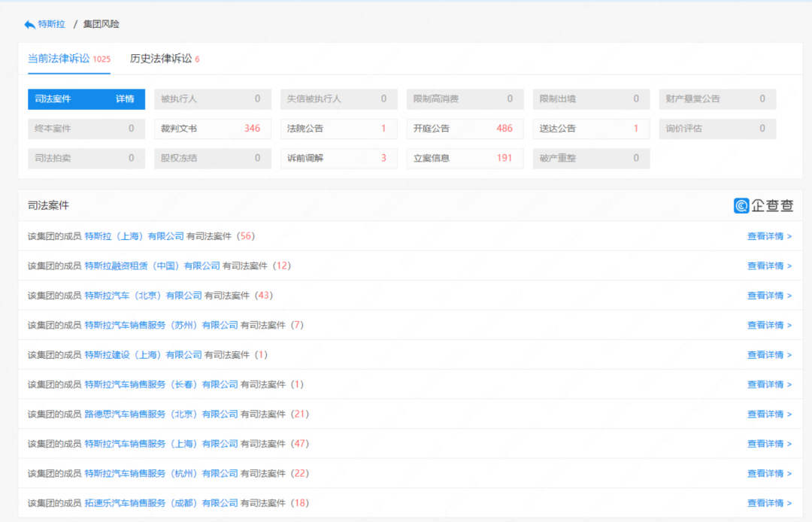Select the 立案信息 191 category
The height and width of the screenshot is (522, 812).
coord(465,159)
